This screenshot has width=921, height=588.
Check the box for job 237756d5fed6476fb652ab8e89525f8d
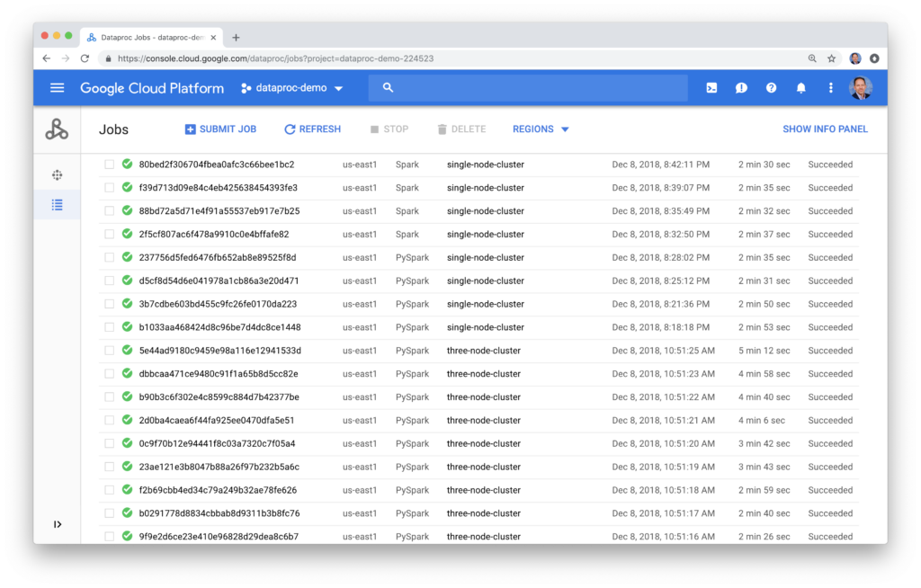(109, 257)
